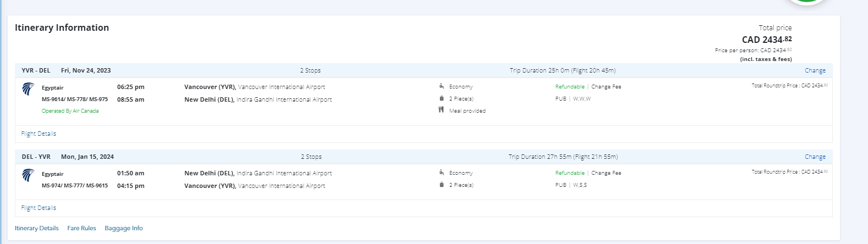The width and height of the screenshot is (868, 244).
Task: Click the seat icon beside return Economy
Action: [x=441, y=173]
